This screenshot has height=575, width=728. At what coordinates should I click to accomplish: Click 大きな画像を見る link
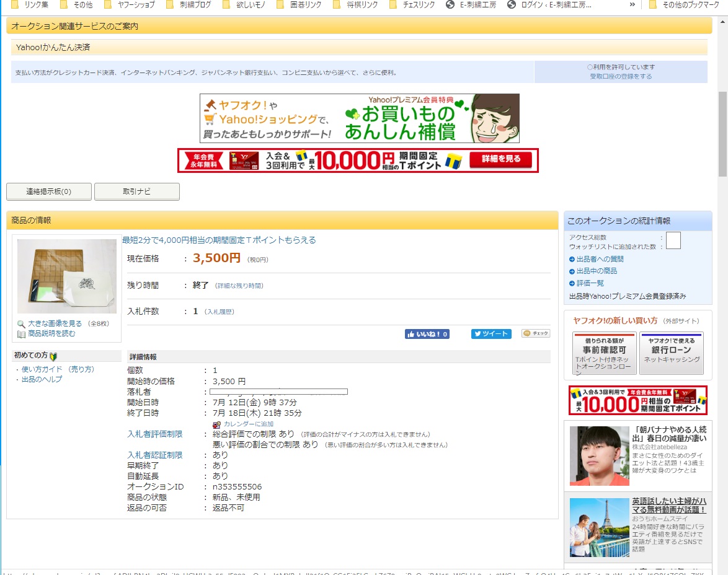click(x=55, y=323)
